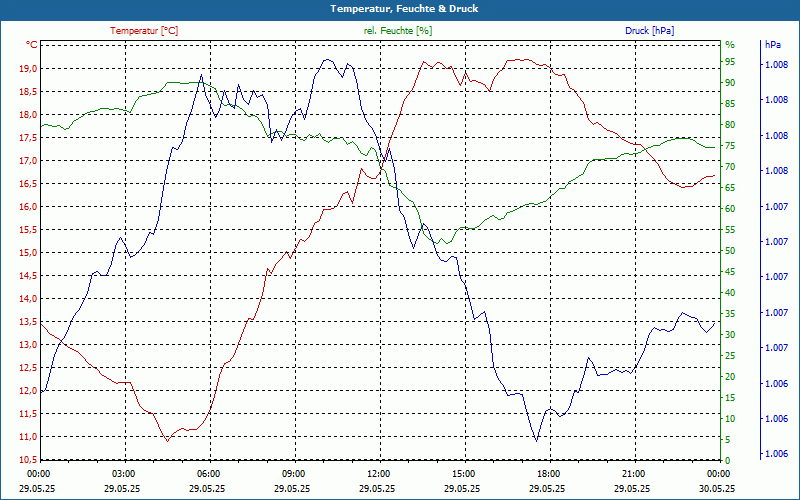Click temperature axis value "18,5"

click(29, 92)
